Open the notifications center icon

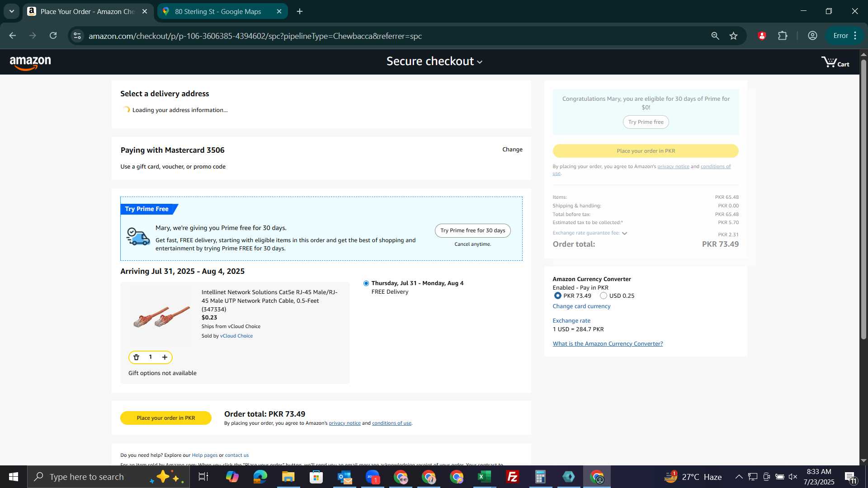pyautogui.click(x=850, y=477)
